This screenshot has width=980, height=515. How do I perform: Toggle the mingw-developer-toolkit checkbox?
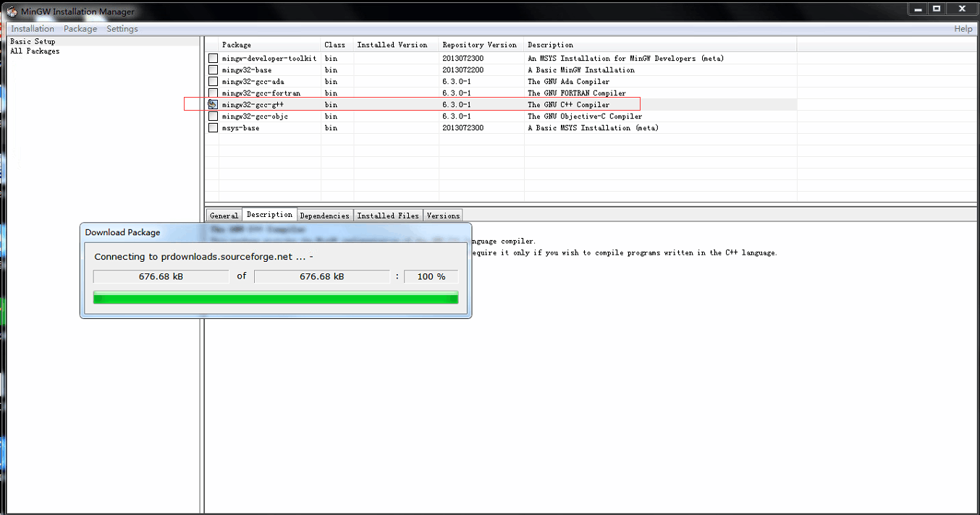pos(213,59)
